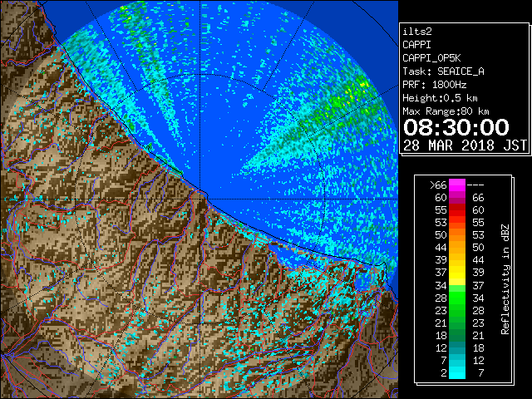Image resolution: width=532 pixels, height=399 pixels.
Task: Click the cyan 2–7 dBZ legend color
Action: tap(457, 372)
